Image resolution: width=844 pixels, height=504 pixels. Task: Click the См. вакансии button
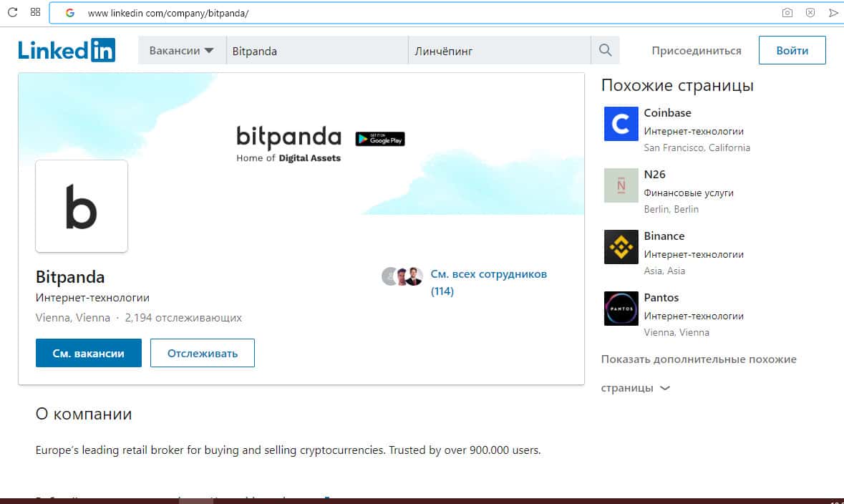click(x=88, y=353)
